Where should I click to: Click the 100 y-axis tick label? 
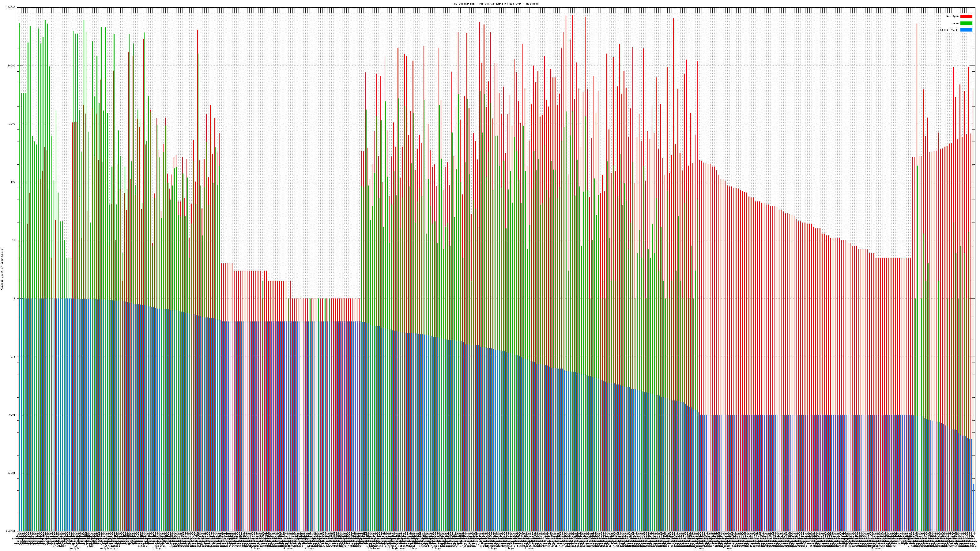point(13,182)
